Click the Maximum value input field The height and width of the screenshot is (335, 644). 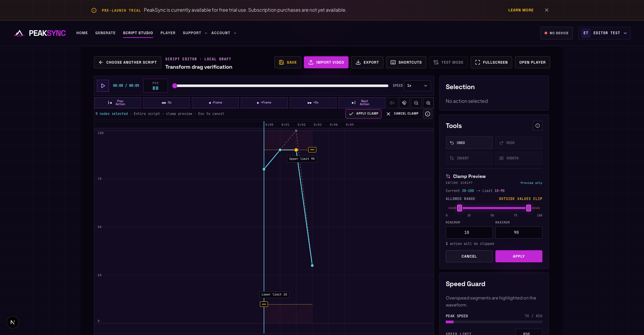[519, 232]
